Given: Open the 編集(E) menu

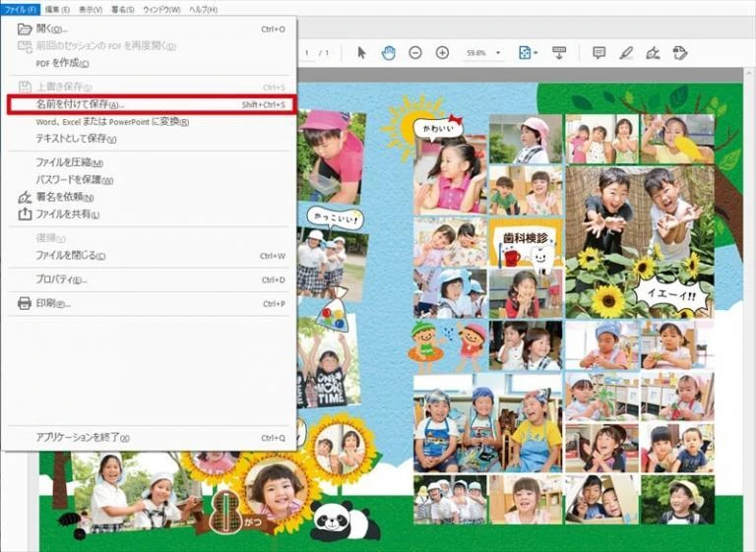Looking at the screenshot, I should [x=57, y=9].
